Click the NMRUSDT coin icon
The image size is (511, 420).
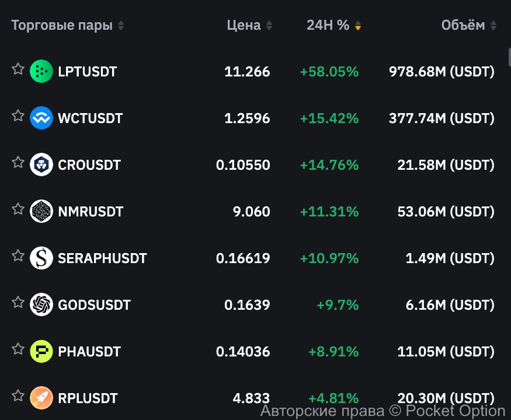click(41, 212)
